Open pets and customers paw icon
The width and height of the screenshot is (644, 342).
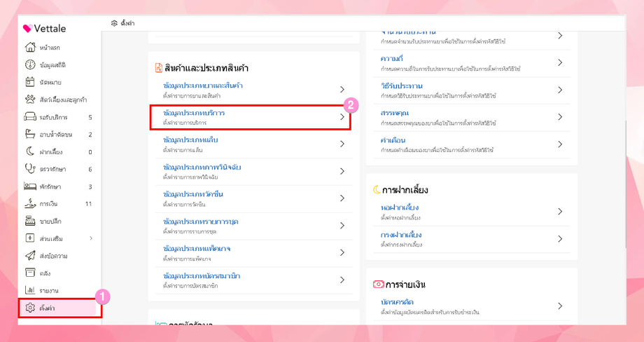tap(30, 100)
